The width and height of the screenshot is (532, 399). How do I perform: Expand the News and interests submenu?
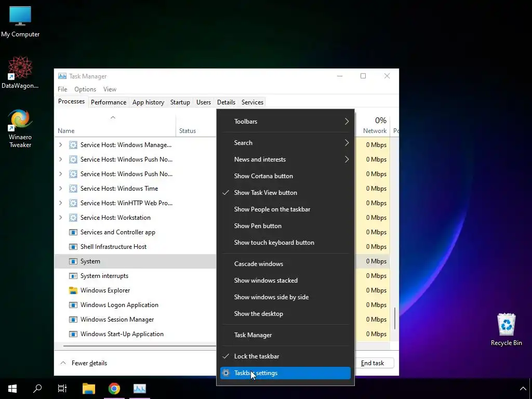pyautogui.click(x=285, y=159)
